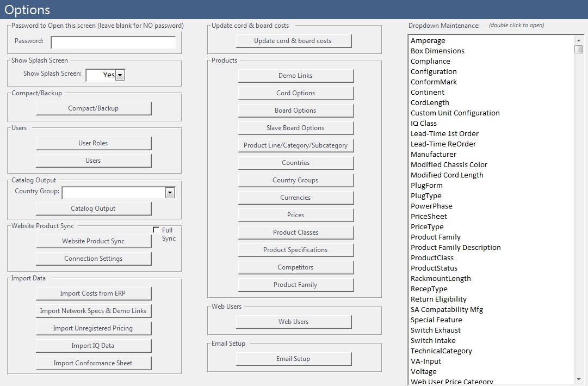Screen dimensions: 588x386
Task: Open the Show Splash Screen dropdown arrow
Action: click(x=120, y=75)
